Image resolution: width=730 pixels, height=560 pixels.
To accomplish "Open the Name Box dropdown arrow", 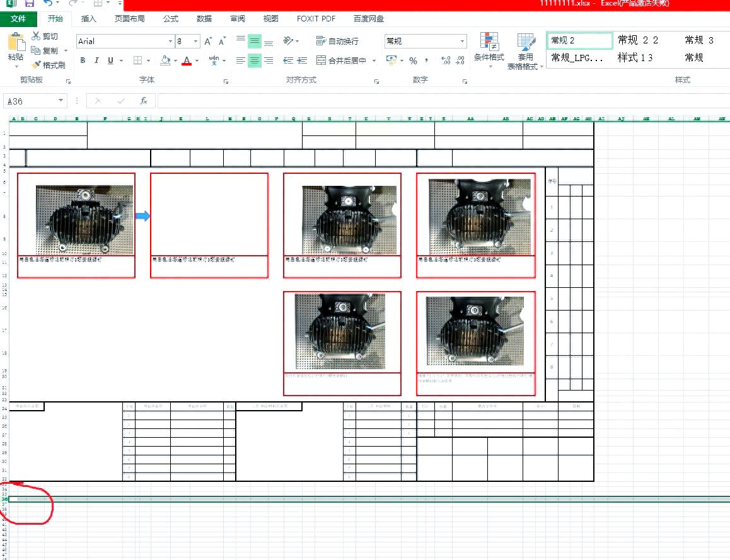I will (61, 101).
